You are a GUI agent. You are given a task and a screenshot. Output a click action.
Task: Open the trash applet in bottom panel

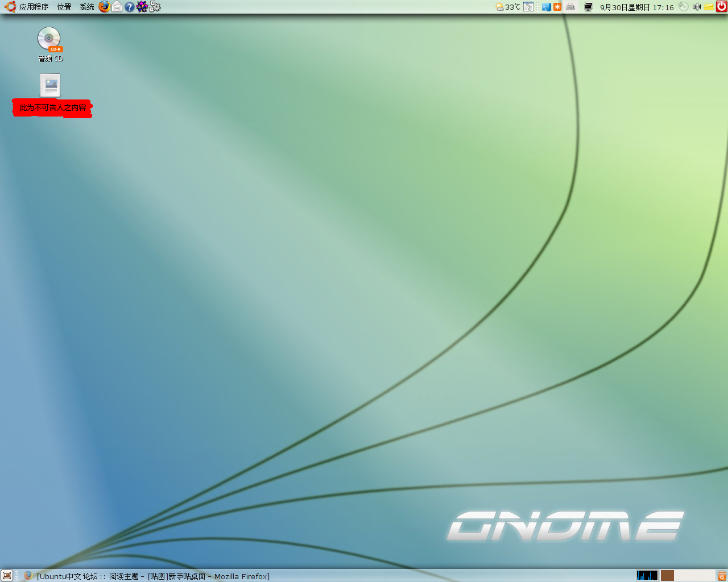tap(722, 576)
